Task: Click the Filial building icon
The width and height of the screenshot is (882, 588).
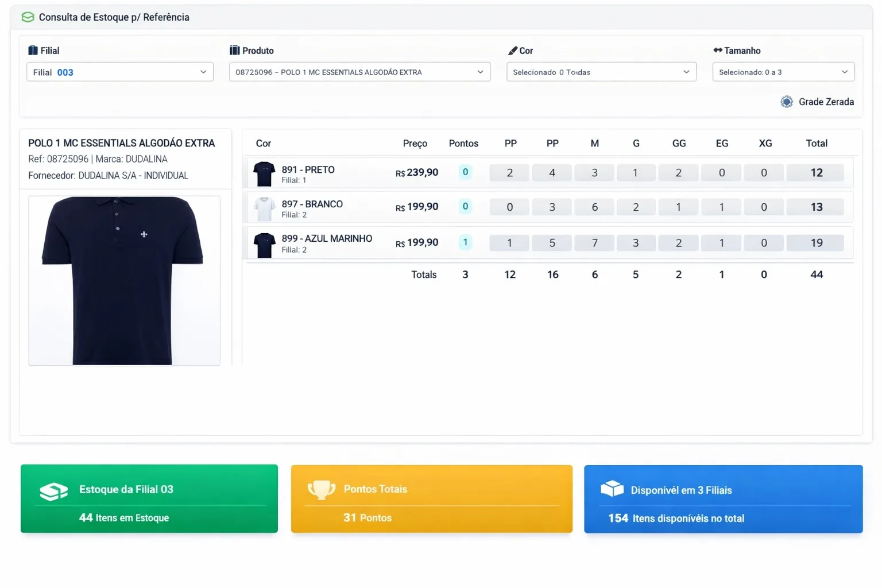Action: pos(33,51)
